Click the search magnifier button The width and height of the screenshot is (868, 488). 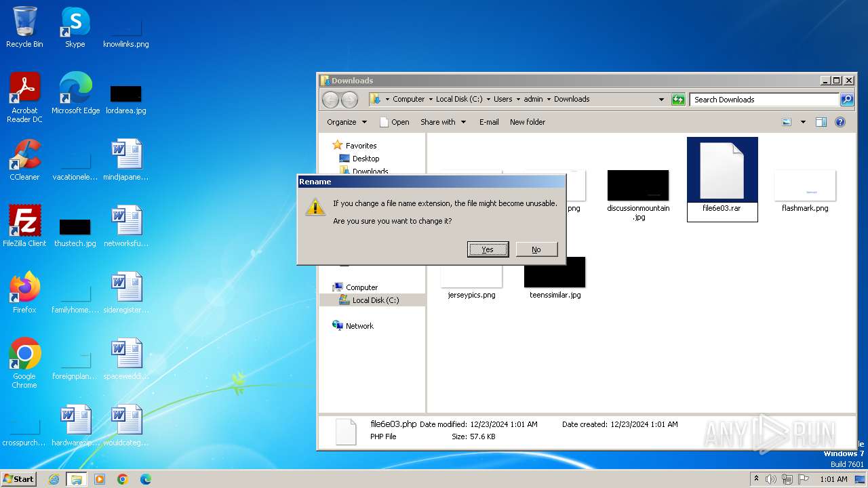847,100
